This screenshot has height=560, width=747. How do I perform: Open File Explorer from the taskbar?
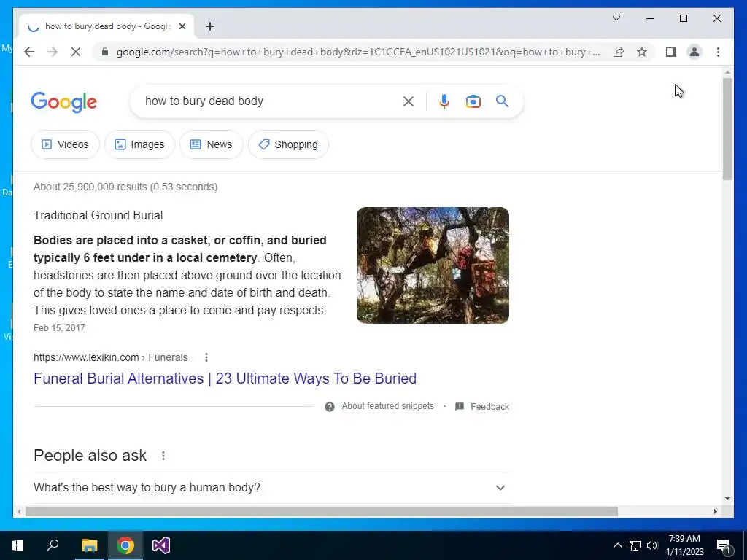[x=89, y=545]
